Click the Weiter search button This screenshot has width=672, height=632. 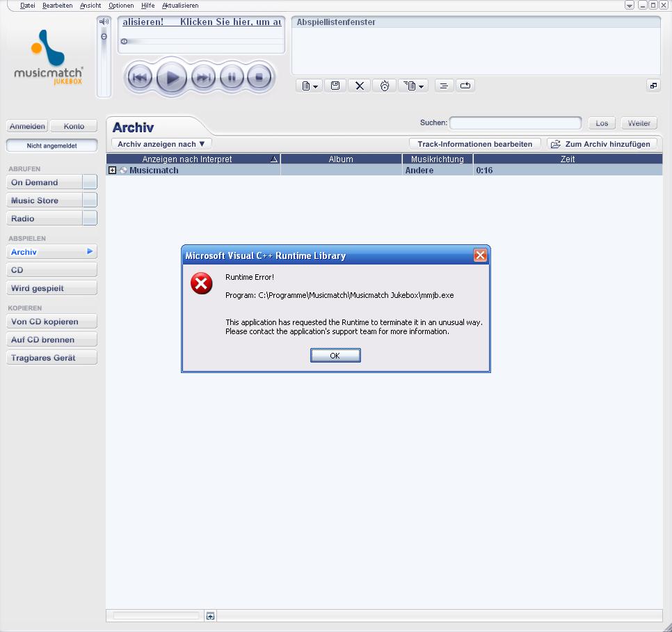639,123
